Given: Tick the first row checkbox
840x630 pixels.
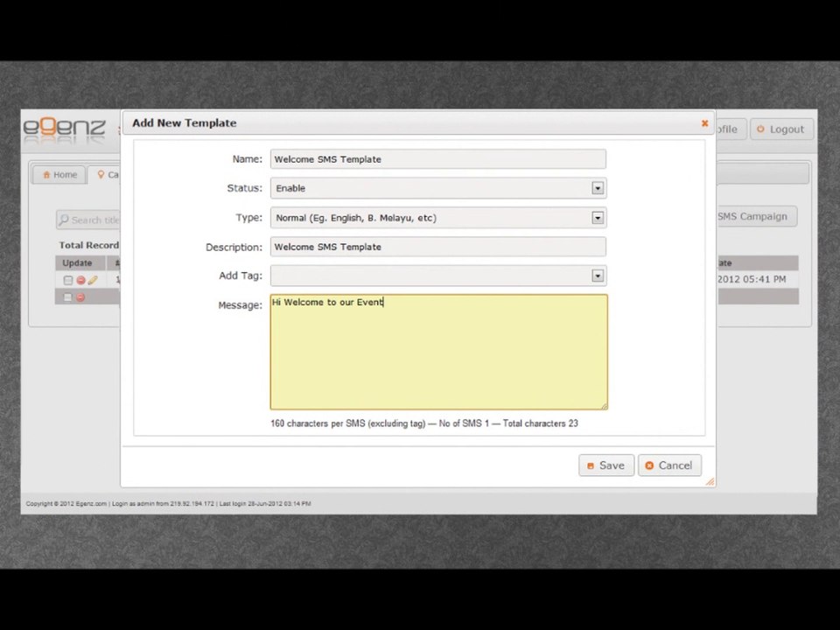Looking at the screenshot, I should [x=68, y=280].
